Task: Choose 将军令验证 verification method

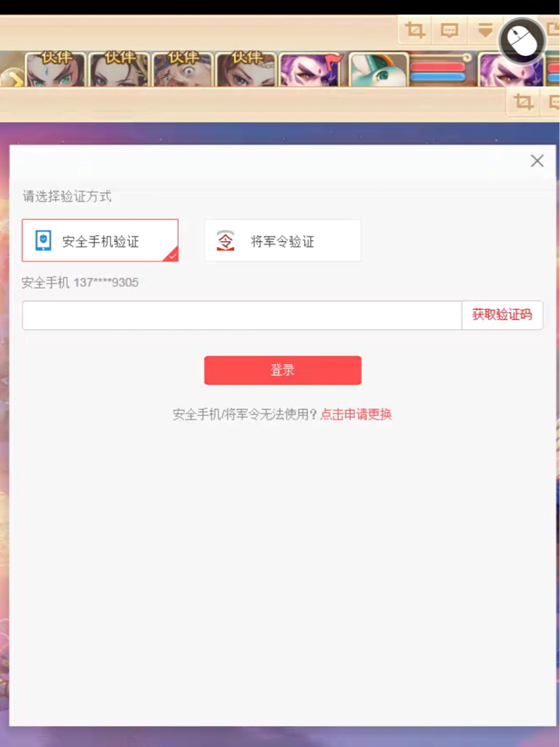Action: pos(282,240)
